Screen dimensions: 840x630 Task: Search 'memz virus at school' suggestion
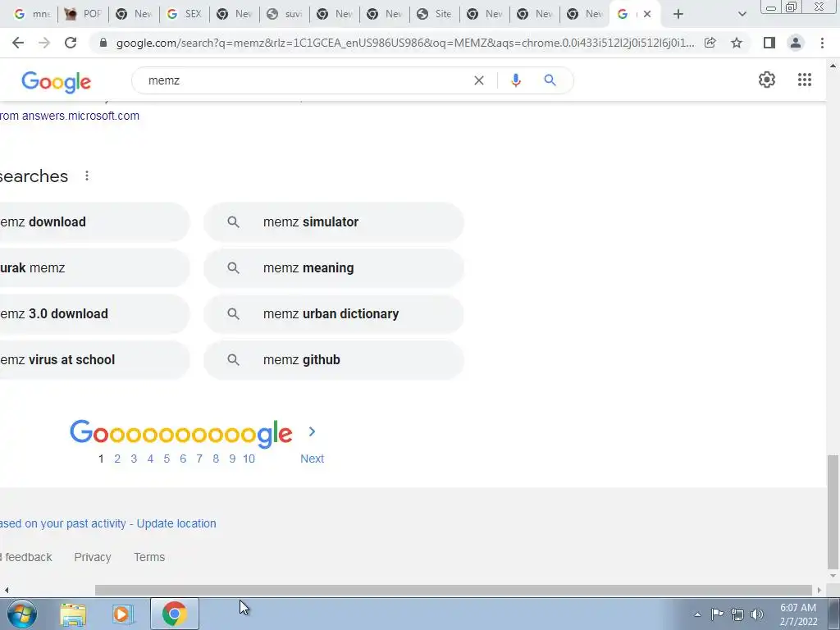[95, 360]
